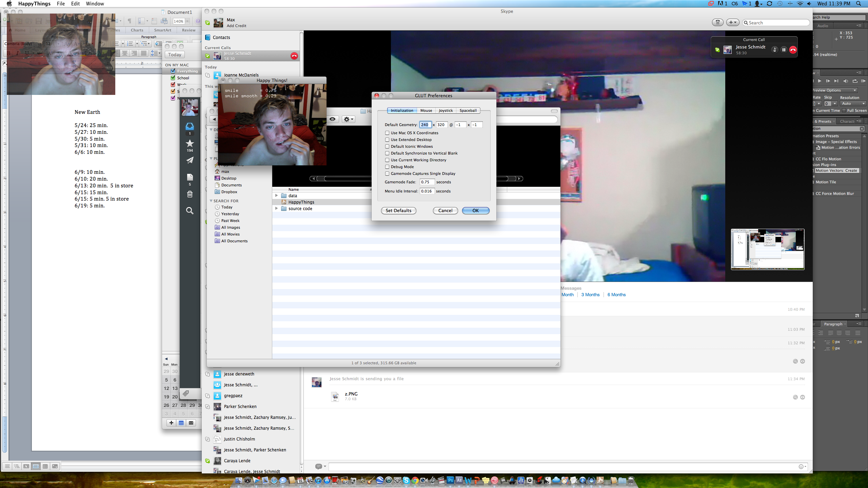
Task: Open trash icon in Sparrow sidebar
Action: [x=190, y=194]
